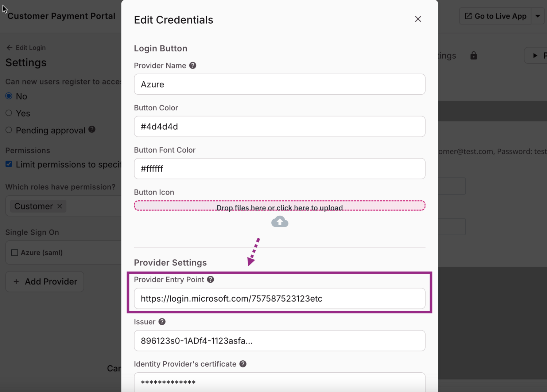Toggle the Limit permissions checkbox
The height and width of the screenshot is (392, 547).
coord(9,164)
